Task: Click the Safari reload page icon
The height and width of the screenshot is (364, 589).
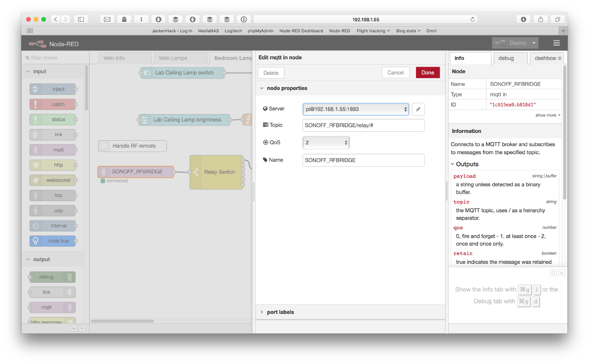Action: click(x=472, y=19)
